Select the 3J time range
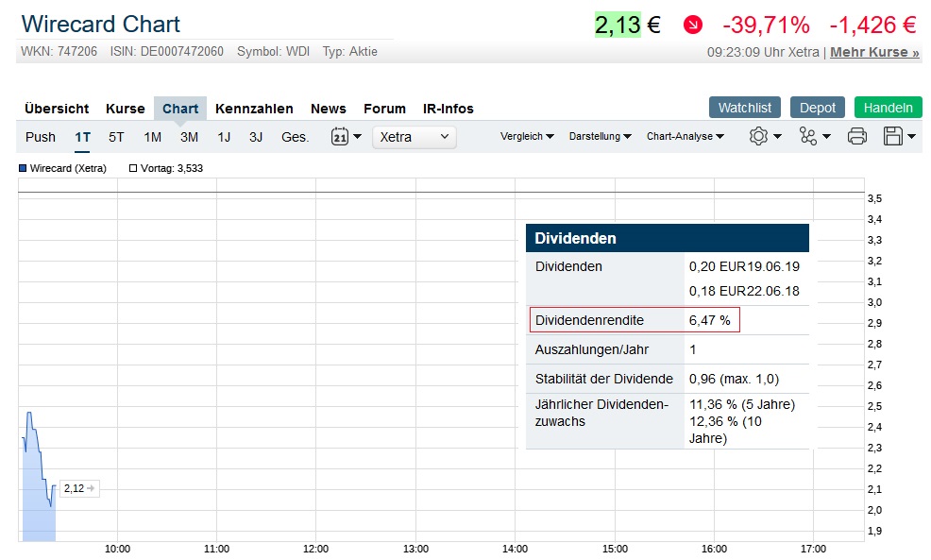This screenshot has height=560, width=931. 256,137
